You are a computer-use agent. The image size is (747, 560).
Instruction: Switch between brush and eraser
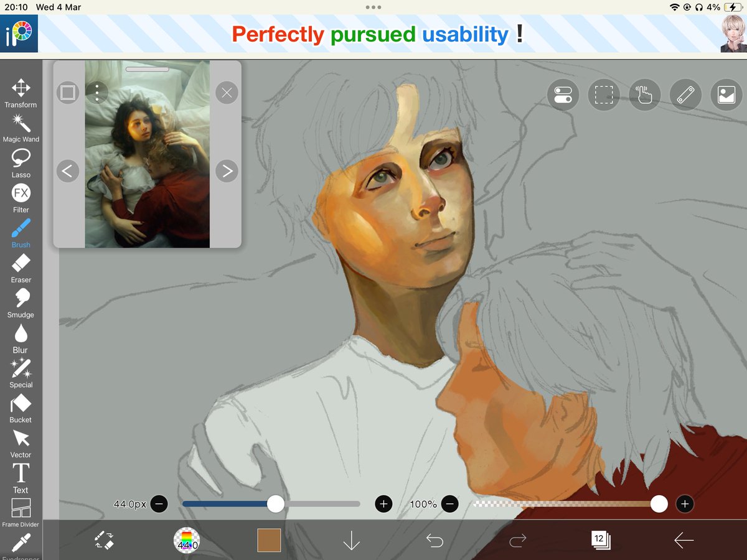[x=104, y=540]
